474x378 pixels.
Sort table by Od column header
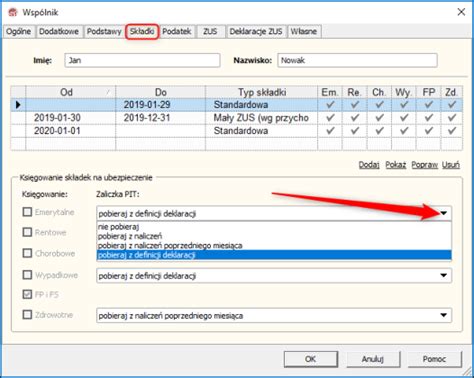(x=71, y=92)
